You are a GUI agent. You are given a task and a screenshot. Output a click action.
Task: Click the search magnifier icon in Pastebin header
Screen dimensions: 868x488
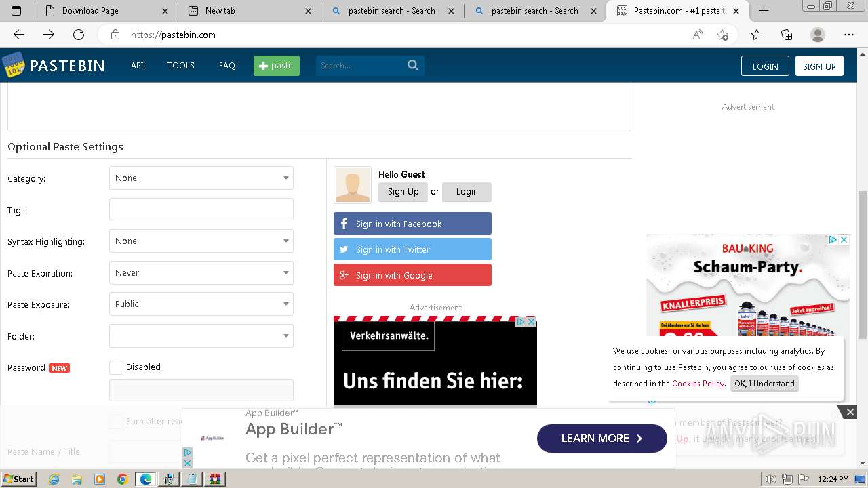pyautogui.click(x=413, y=65)
